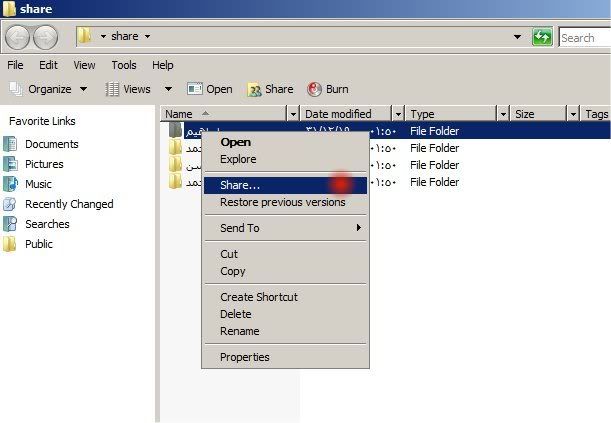Open Pictures in Favorite Links
The height and width of the screenshot is (423, 611).
coord(34,164)
